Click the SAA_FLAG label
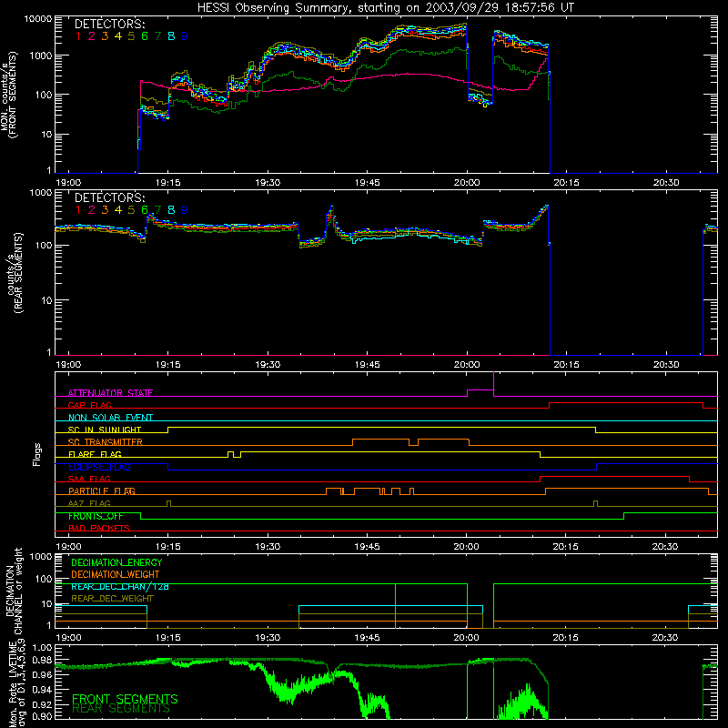Viewport: 728px width, 728px height. tap(89, 479)
